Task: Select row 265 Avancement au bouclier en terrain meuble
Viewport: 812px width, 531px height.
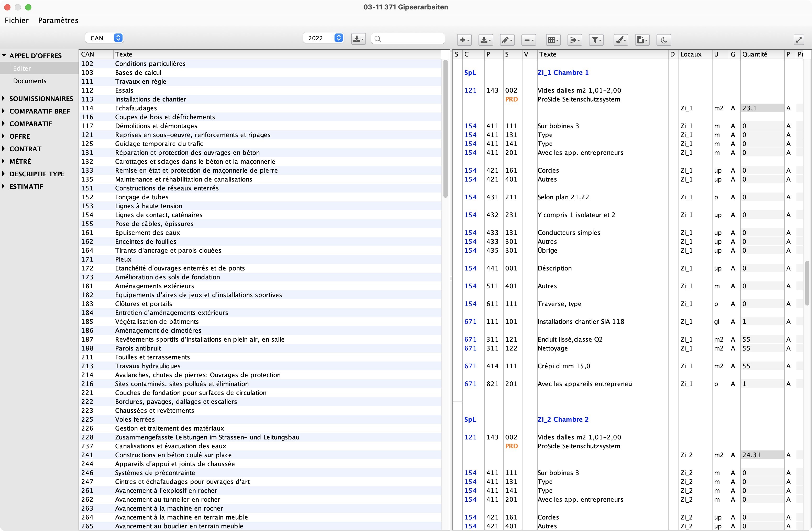Action: tap(260, 526)
